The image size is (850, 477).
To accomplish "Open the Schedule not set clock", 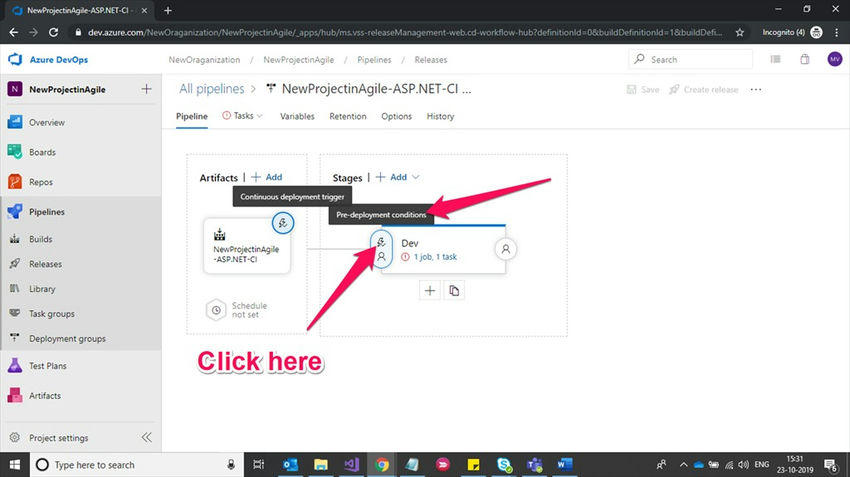I will (216, 310).
